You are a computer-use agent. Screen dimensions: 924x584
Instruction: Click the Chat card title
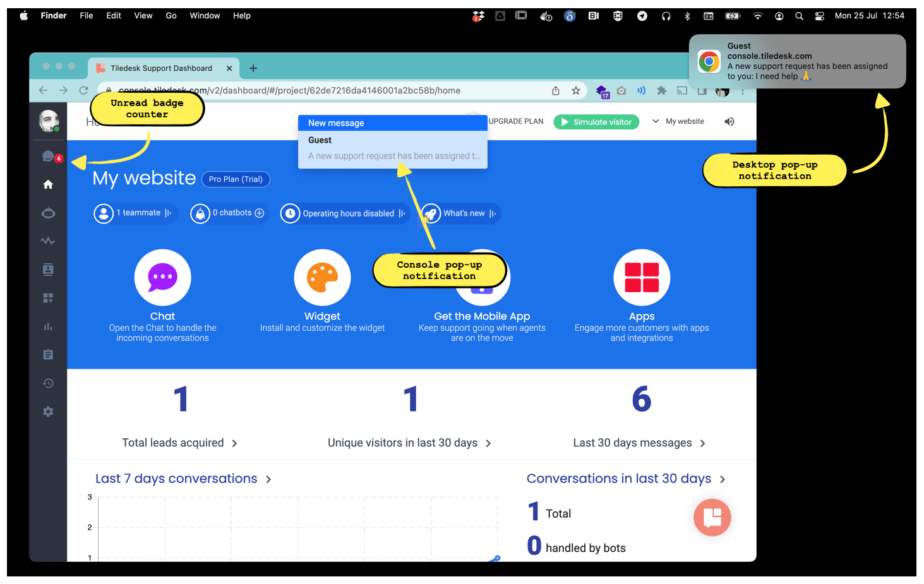(162, 316)
